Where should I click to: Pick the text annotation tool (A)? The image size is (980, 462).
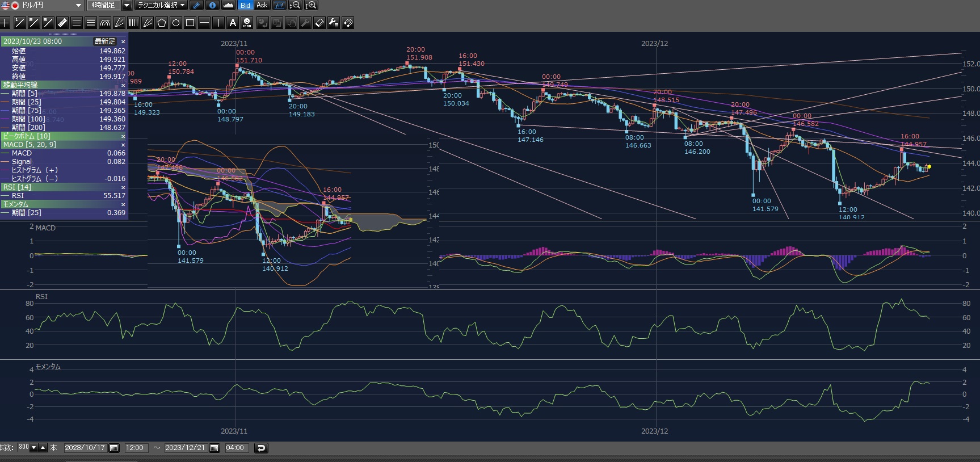click(233, 23)
